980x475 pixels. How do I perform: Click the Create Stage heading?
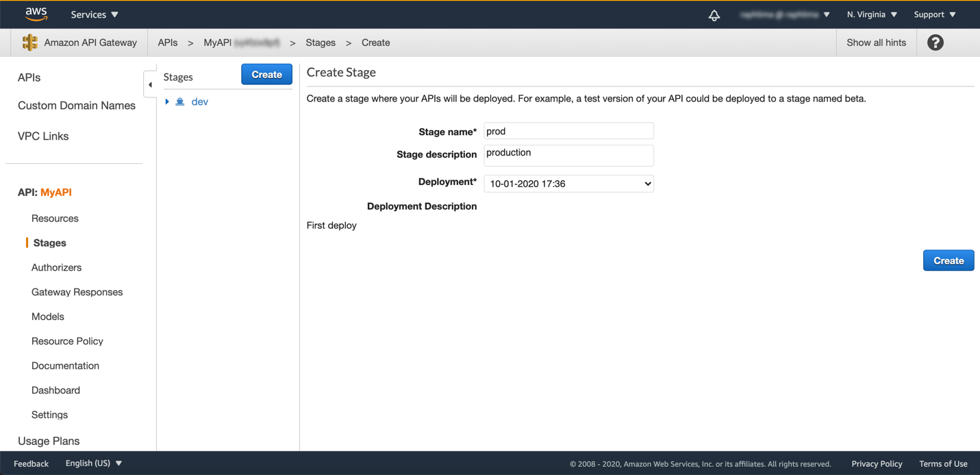point(341,72)
